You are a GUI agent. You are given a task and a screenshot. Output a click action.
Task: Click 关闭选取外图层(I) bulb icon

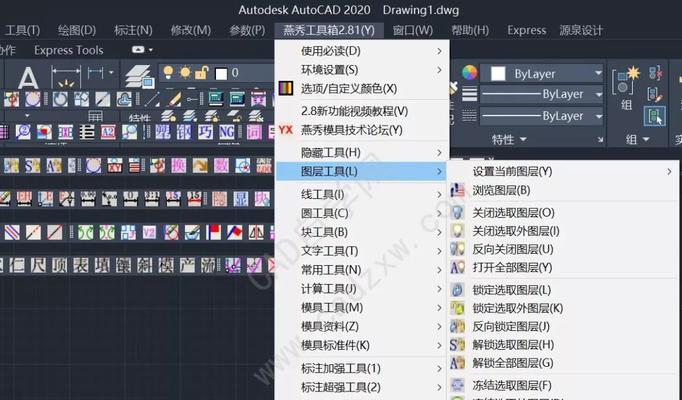pos(457,231)
